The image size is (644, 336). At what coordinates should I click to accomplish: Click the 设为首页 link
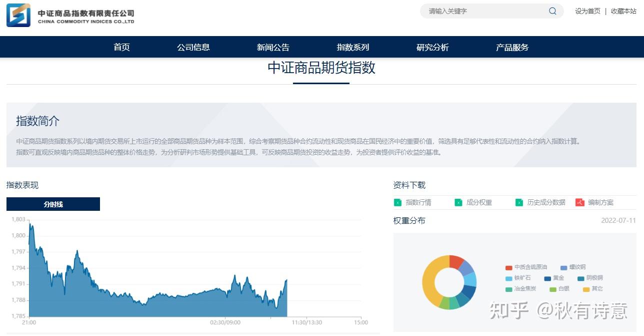pos(587,11)
